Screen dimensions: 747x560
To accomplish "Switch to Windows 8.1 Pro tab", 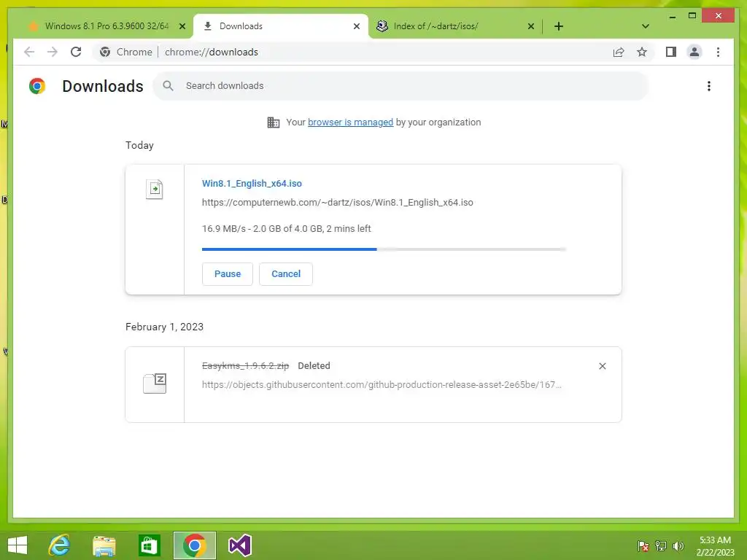I will (107, 26).
